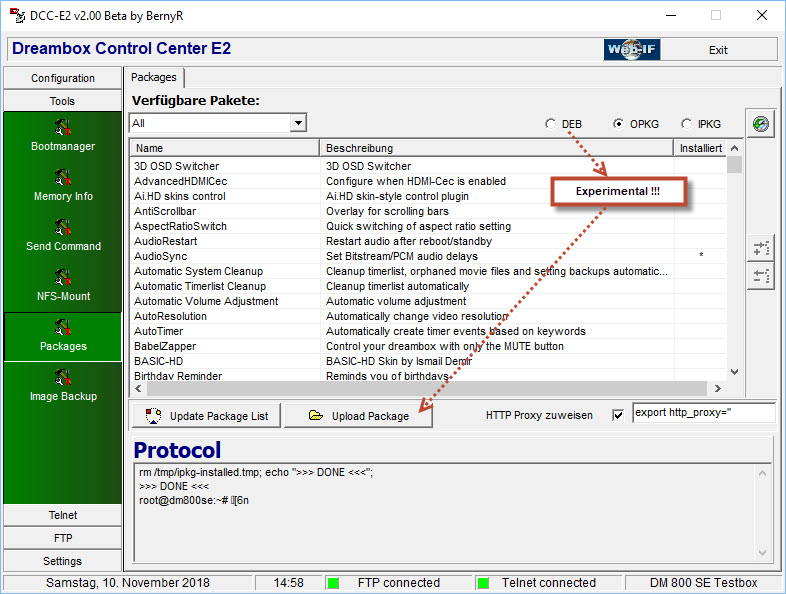786x594 pixels.
Task: Click the install package plus-arrow icon
Action: tap(761, 249)
